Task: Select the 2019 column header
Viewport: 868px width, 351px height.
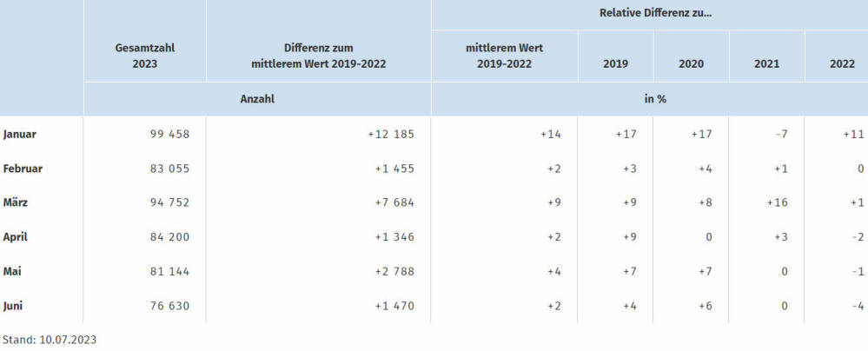Action: click(x=615, y=63)
